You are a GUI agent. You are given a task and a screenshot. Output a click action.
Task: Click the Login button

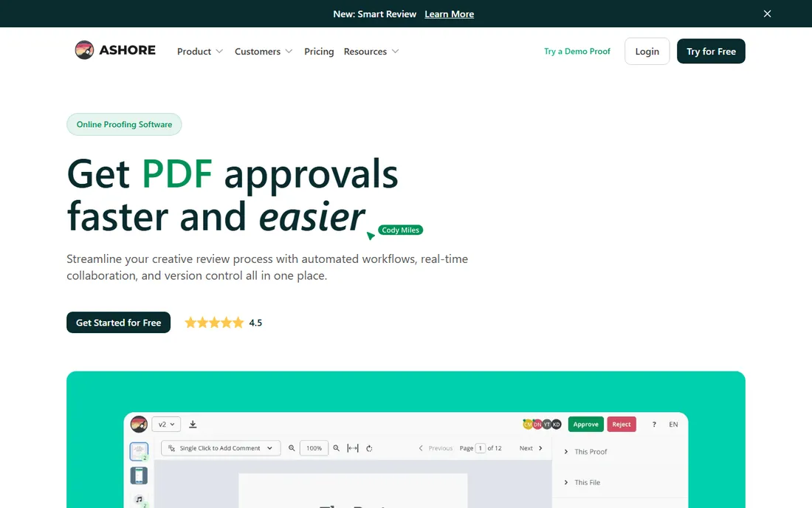(x=647, y=51)
